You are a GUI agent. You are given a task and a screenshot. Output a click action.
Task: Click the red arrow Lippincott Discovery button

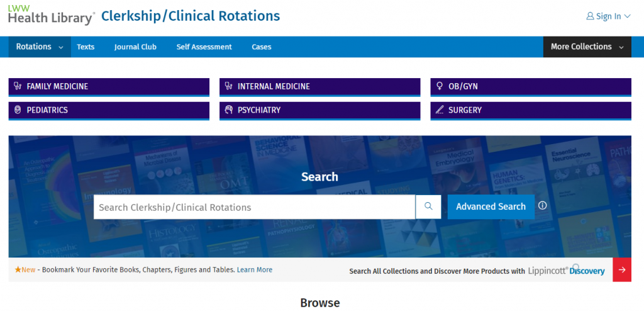[622, 270]
